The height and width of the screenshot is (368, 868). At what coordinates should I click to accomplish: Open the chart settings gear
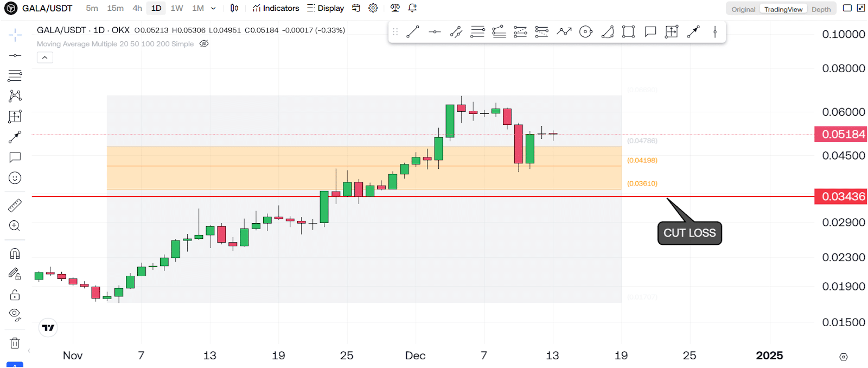(x=373, y=8)
